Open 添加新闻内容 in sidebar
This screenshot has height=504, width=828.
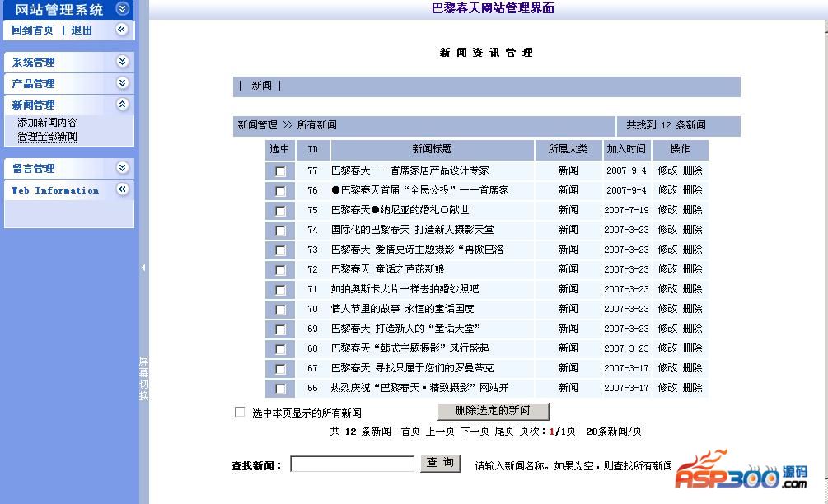pos(48,123)
